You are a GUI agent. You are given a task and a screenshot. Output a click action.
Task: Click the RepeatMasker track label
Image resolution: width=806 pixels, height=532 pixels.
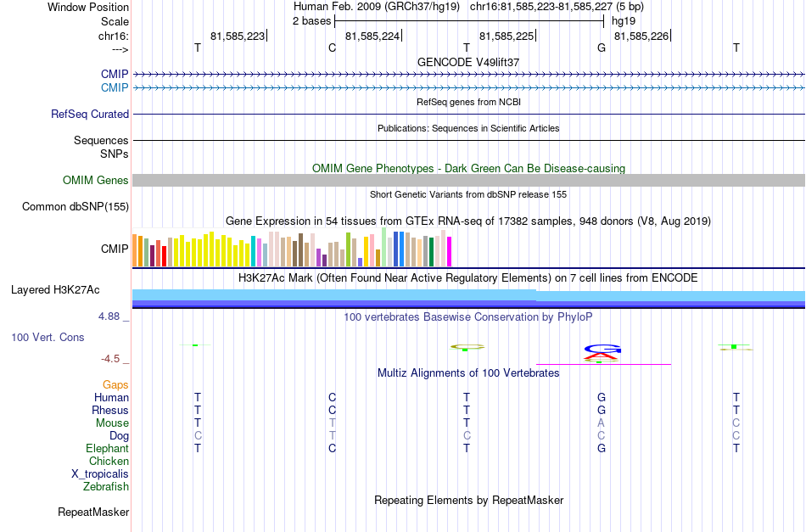click(x=93, y=512)
